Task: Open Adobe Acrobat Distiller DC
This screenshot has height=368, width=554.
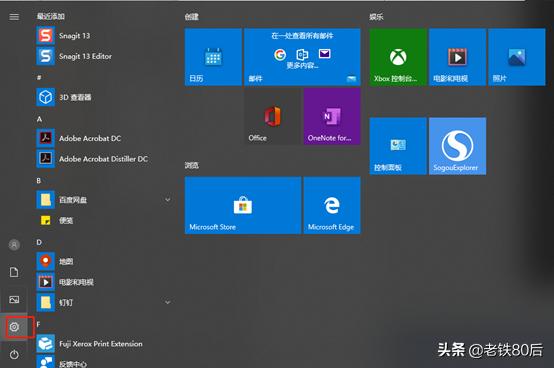Action: click(x=105, y=159)
